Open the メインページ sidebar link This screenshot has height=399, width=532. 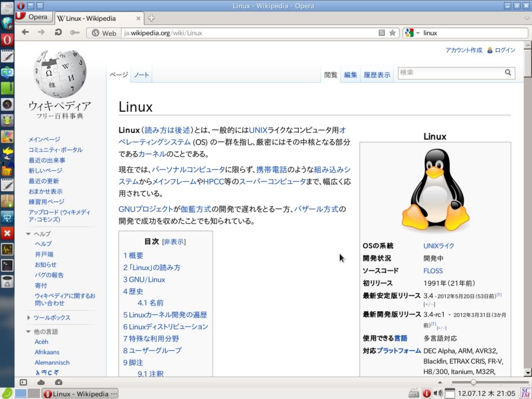click(44, 139)
